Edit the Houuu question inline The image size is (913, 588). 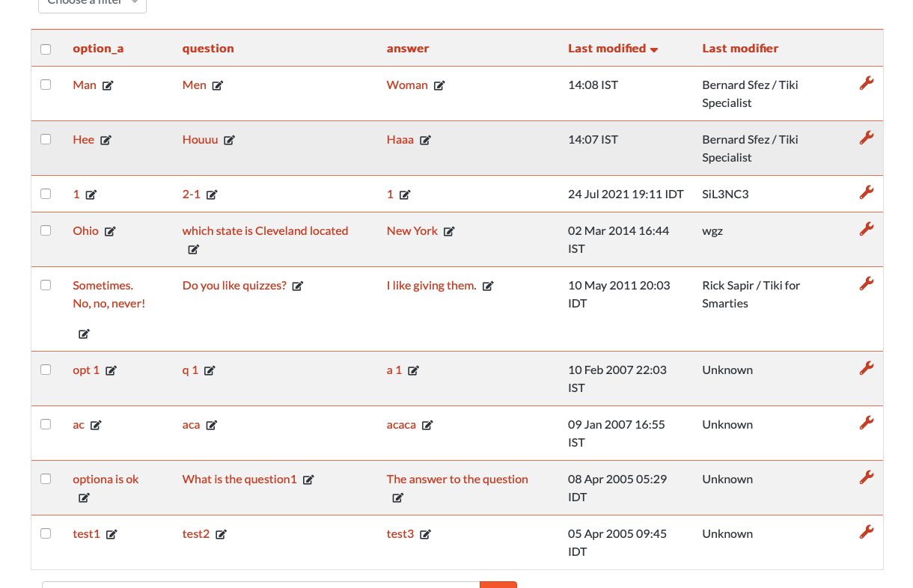[229, 140]
